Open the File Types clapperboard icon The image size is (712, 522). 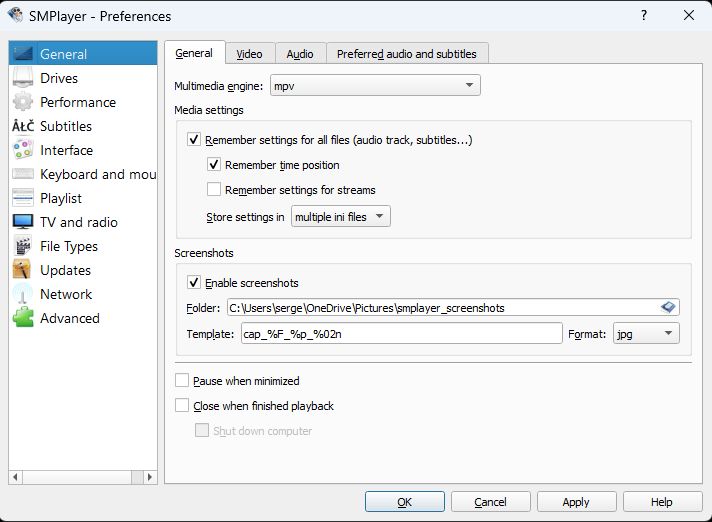pyautogui.click(x=23, y=246)
